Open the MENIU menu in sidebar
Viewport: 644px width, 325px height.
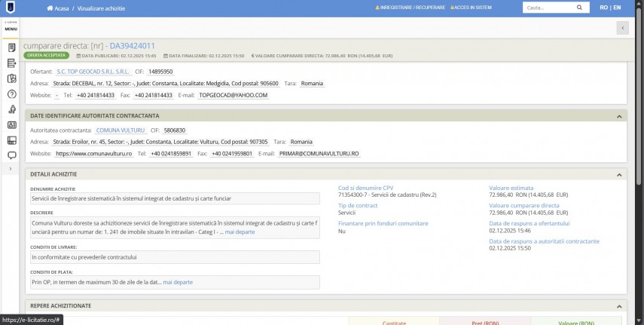point(11,28)
